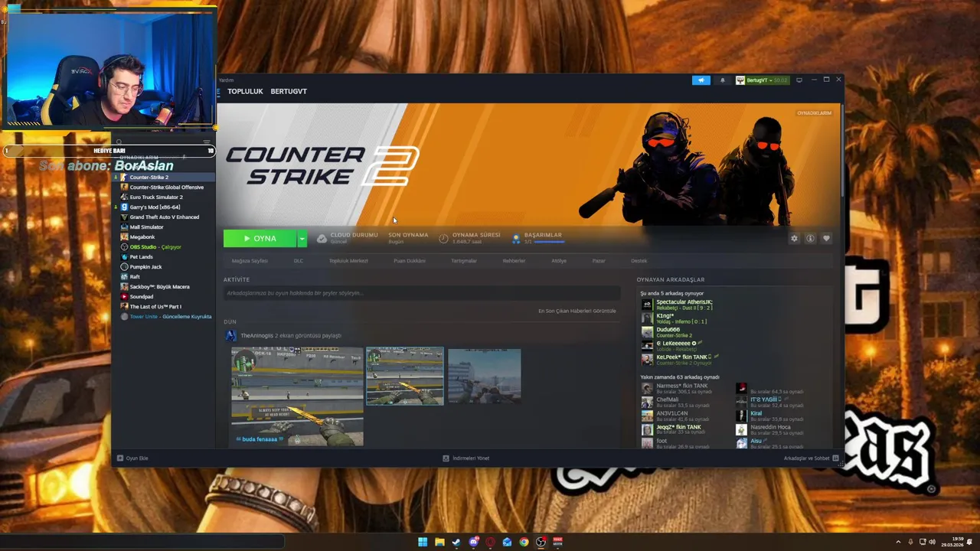The image size is (980, 551).
Task: Launch the game with the OYNA button
Action: pyautogui.click(x=260, y=239)
